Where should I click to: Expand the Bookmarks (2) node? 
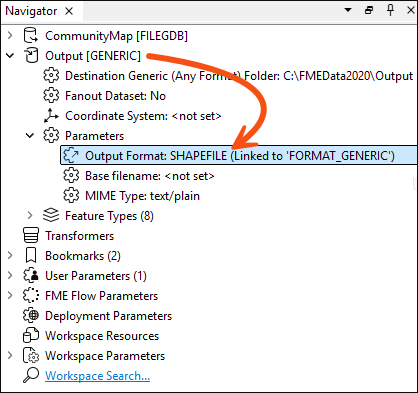tap(10, 255)
